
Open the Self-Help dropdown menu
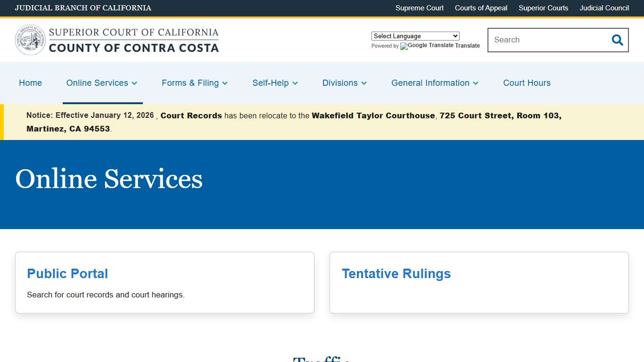click(275, 83)
